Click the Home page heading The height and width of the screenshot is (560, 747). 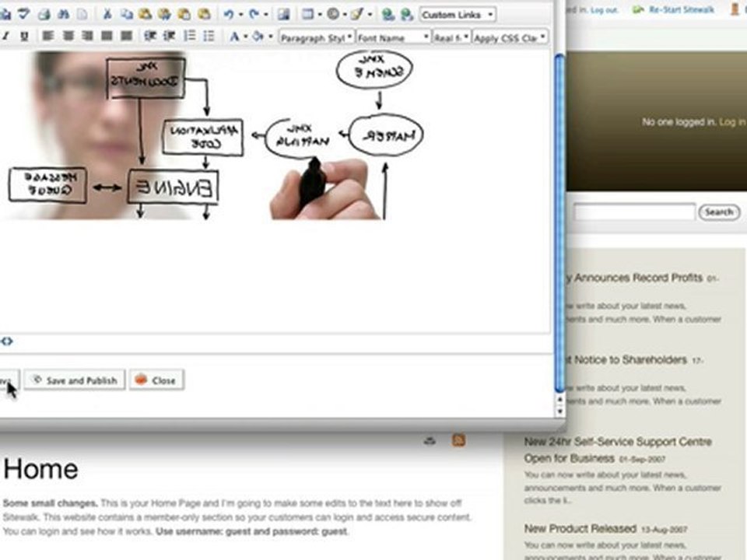click(40, 470)
